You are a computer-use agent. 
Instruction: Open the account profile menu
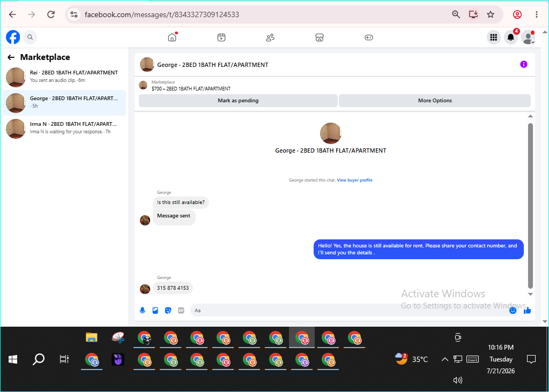(528, 37)
